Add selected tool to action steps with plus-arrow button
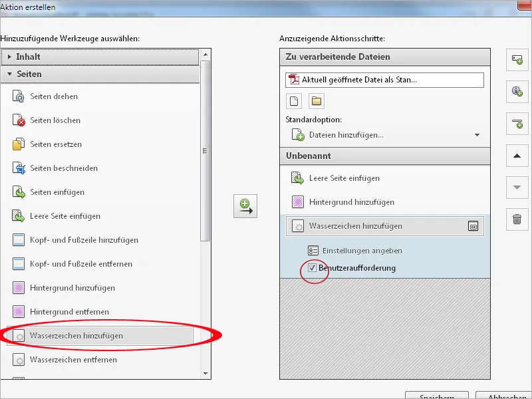532x399 pixels. (x=245, y=206)
